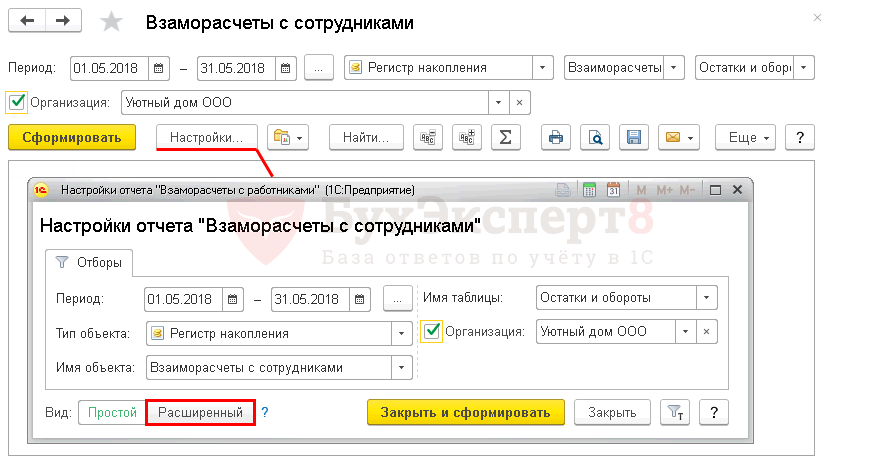Click the M+ button in settings title bar
Viewport: 879px width, 462px height.
click(664, 190)
